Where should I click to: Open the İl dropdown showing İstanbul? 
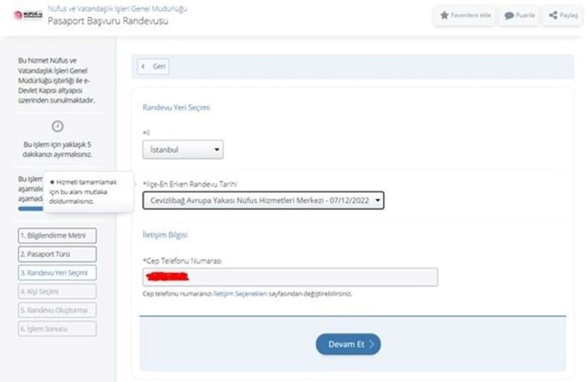click(x=182, y=150)
